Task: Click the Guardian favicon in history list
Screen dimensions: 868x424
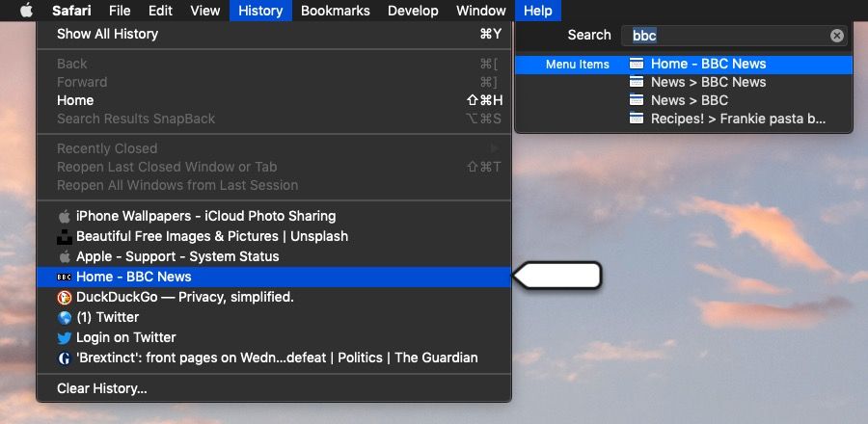Action: [x=65, y=358]
